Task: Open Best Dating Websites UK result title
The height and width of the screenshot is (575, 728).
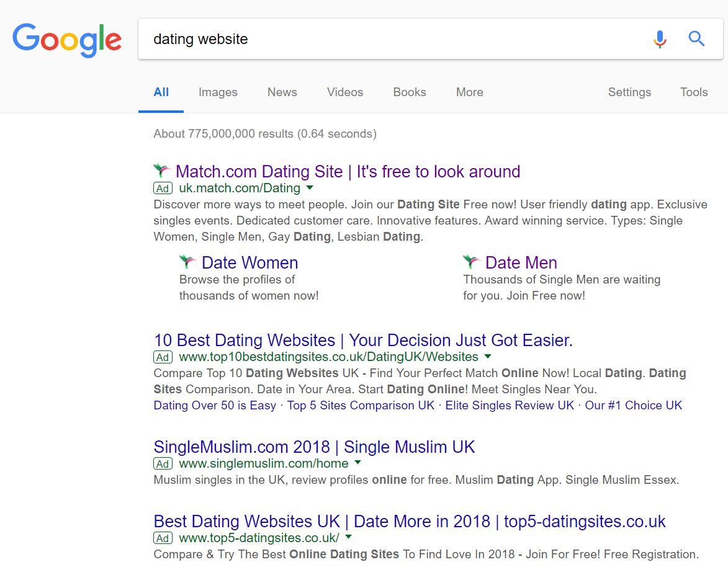Action: 410,521
